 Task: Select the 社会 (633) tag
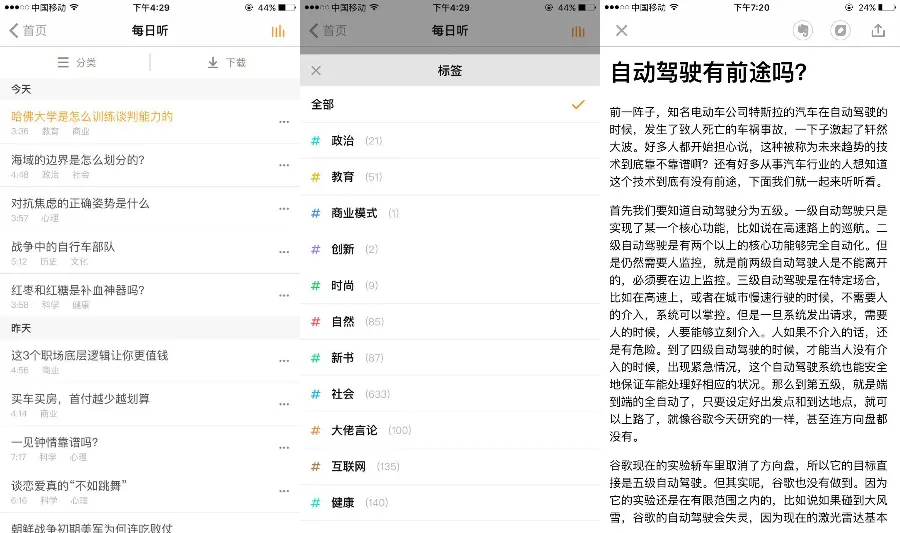[x=450, y=394]
